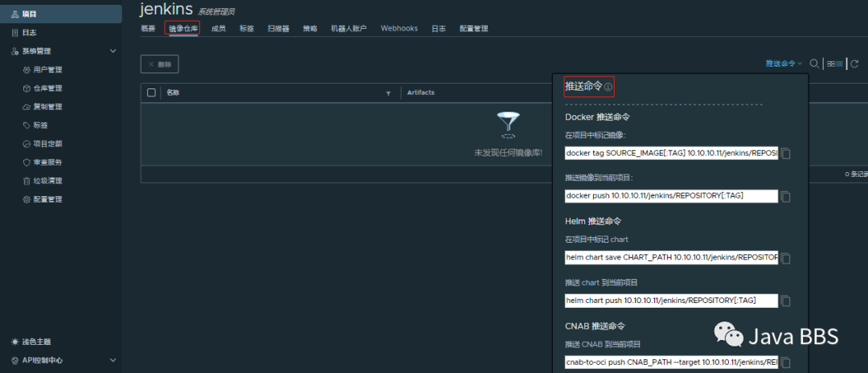Open the 标签 project tab
Image resolution: width=868 pixels, height=373 pixels.
247,29
